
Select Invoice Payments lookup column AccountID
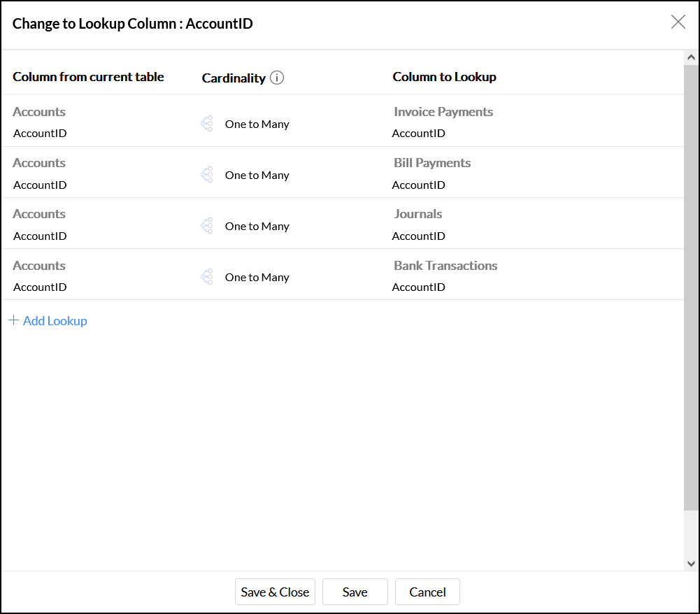pyautogui.click(x=418, y=134)
